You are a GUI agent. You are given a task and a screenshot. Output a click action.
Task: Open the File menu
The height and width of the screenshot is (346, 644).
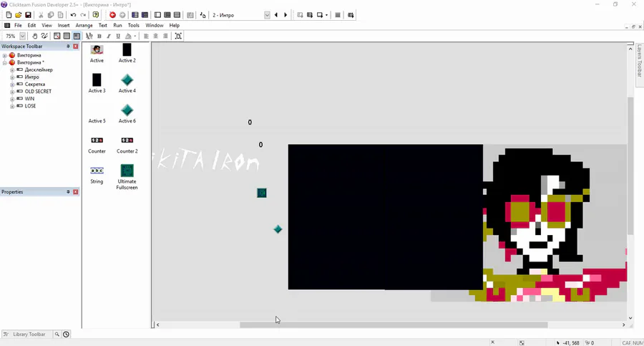pyautogui.click(x=18, y=26)
